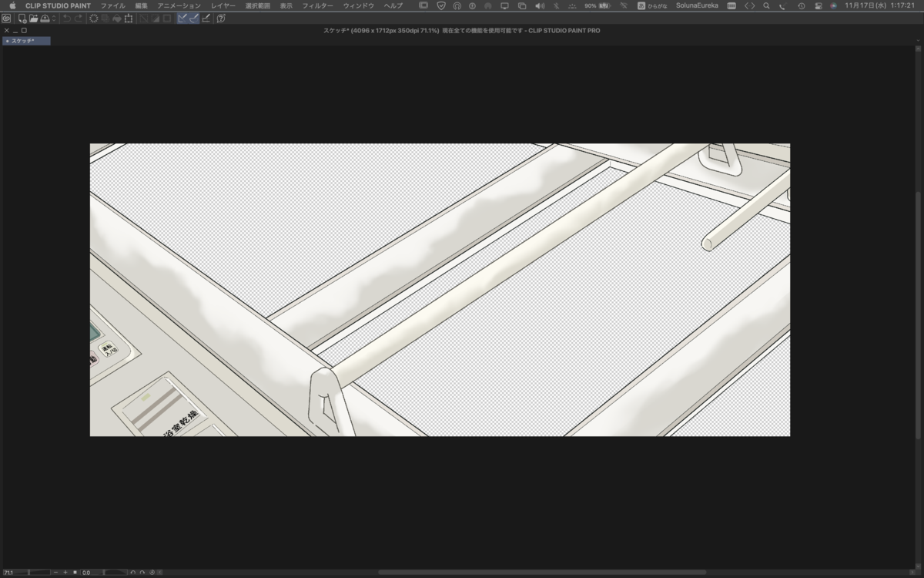Click the Invert selected area icon

[156, 18]
